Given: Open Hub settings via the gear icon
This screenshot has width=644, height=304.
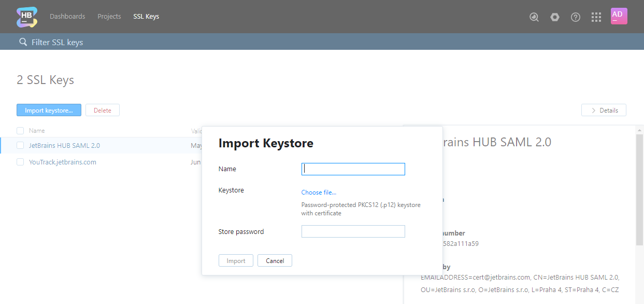Looking at the screenshot, I should pos(555,17).
